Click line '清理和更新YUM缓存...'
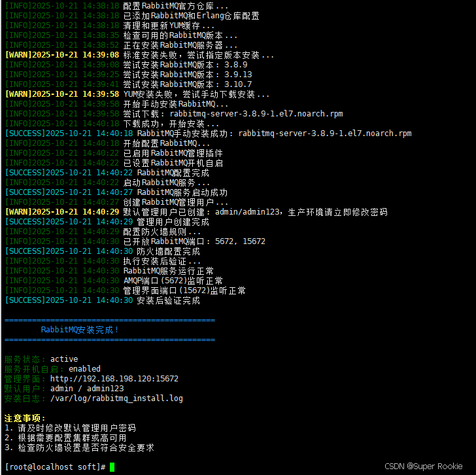This screenshot has height=475, width=476. pyautogui.click(x=110, y=26)
